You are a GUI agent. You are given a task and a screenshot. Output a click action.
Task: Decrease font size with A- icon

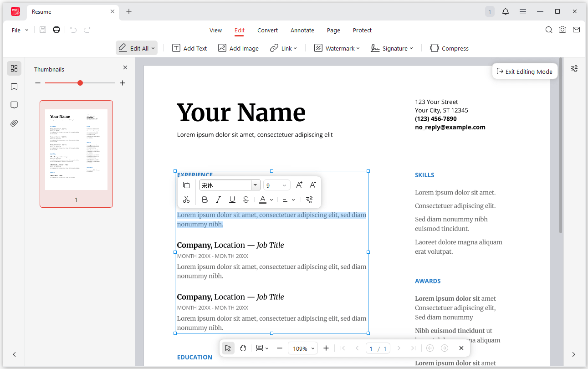pos(313,185)
